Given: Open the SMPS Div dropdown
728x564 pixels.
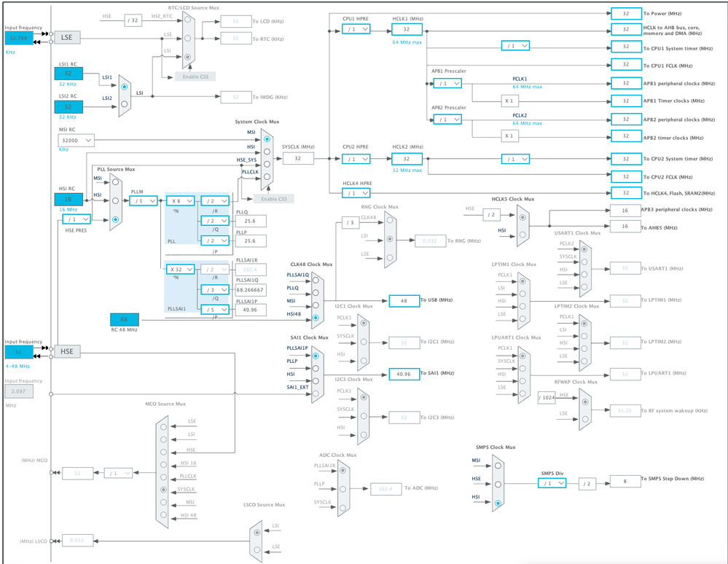Looking at the screenshot, I should coord(552,482).
